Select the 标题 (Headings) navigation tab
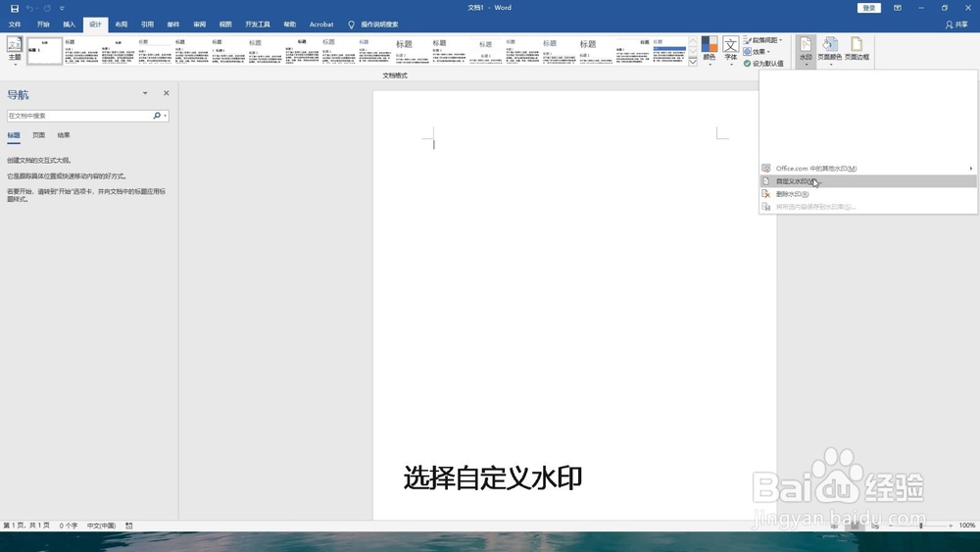This screenshot has width=980, height=552. (14, 135)
